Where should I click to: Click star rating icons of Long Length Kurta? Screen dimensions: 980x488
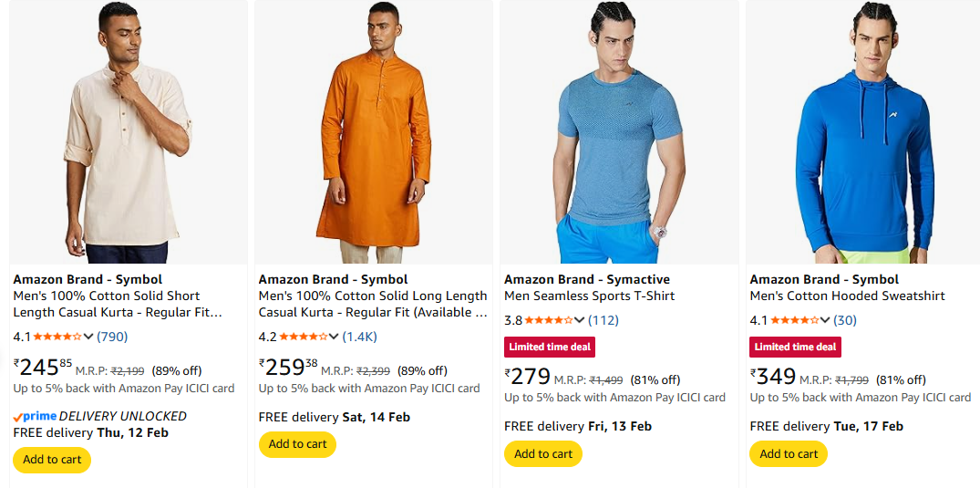click(x=304, y=337)
